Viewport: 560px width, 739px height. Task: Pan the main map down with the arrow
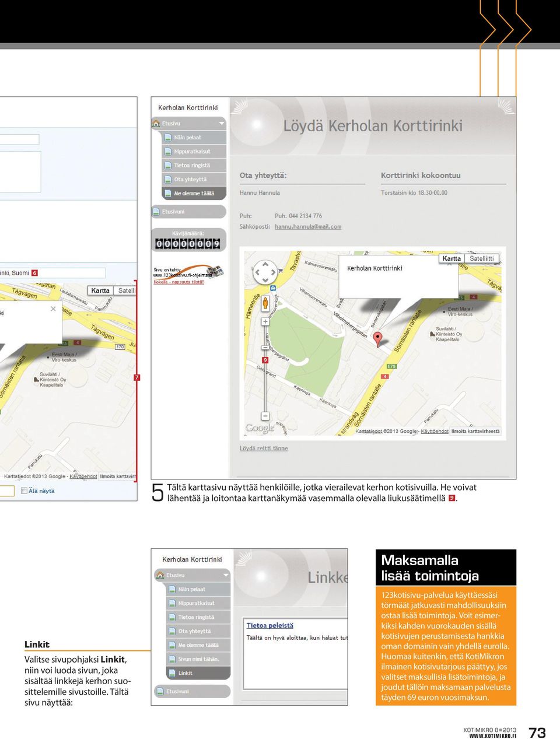[265, 280]
